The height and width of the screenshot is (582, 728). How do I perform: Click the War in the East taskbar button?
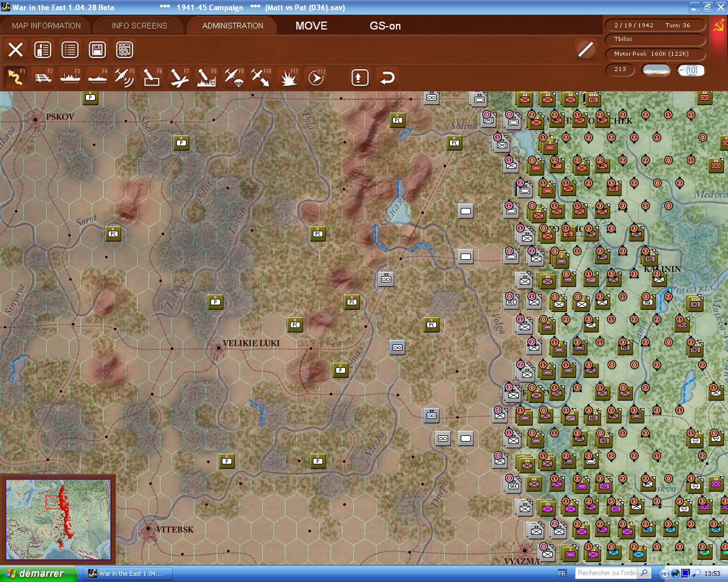pyautogui.click(x=129, y=573)
